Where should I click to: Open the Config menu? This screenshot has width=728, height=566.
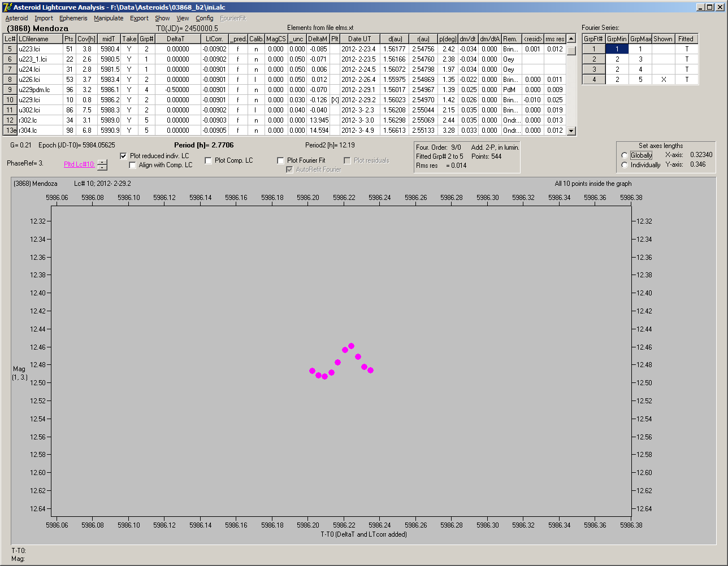click(205, 18)
